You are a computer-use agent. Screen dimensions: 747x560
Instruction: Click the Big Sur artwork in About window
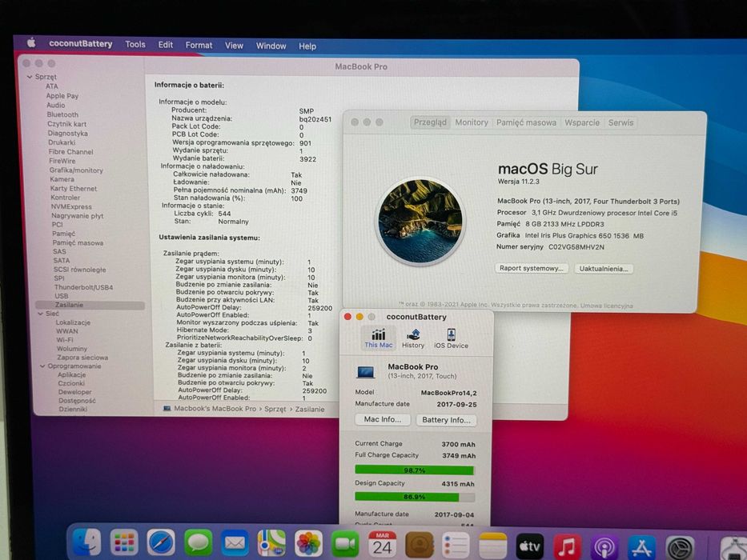click(x=420, y=221)
